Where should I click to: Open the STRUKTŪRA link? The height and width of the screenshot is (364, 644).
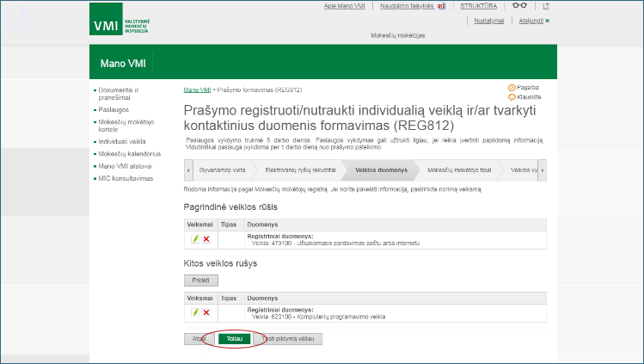478,6
